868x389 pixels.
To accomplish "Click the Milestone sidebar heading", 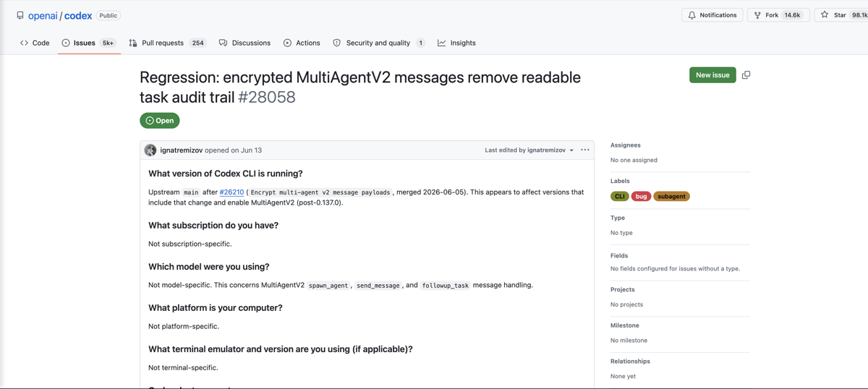I will click(x=625, y=325).
